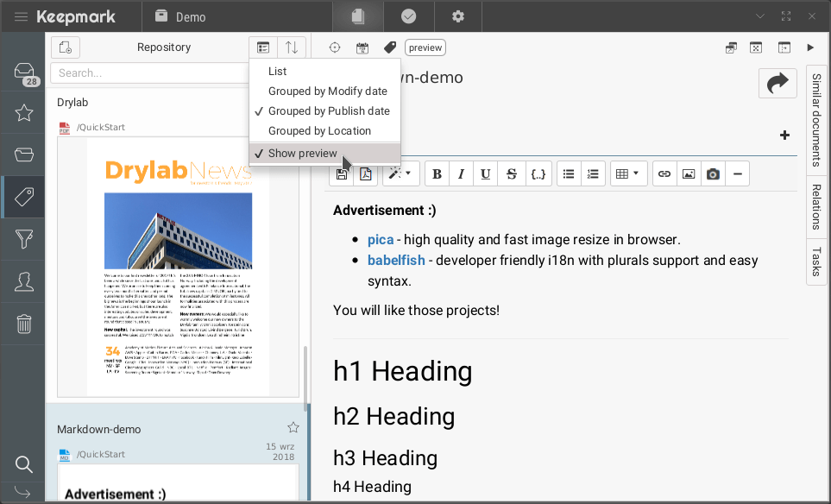Insert a camera snapshot

[x=712, y=173]
